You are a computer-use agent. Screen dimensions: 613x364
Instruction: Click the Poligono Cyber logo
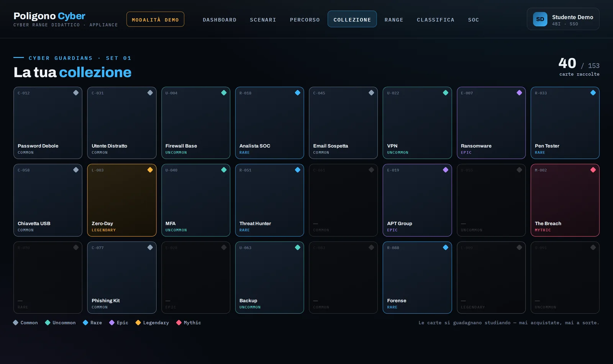[49, 16]
